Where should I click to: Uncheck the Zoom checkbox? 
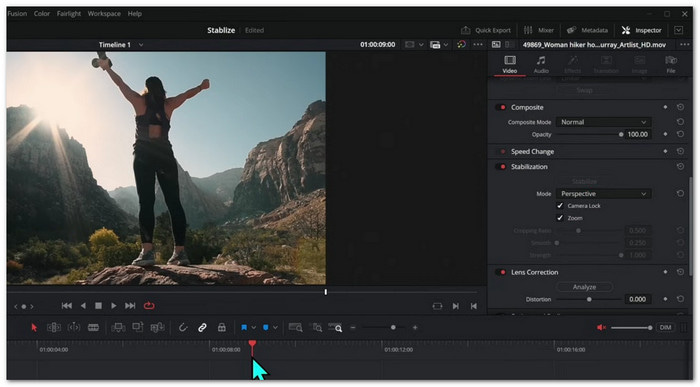pyautogui.click(x=560, y=218)
